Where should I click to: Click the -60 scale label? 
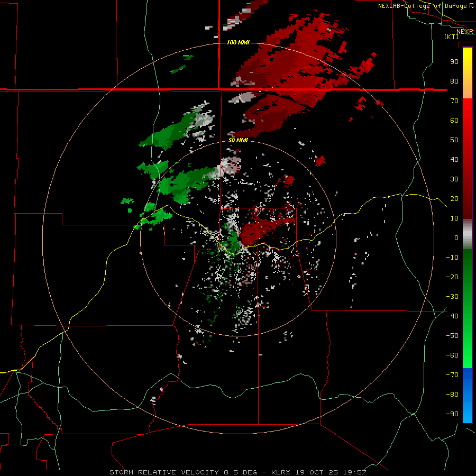pos(452,355)
